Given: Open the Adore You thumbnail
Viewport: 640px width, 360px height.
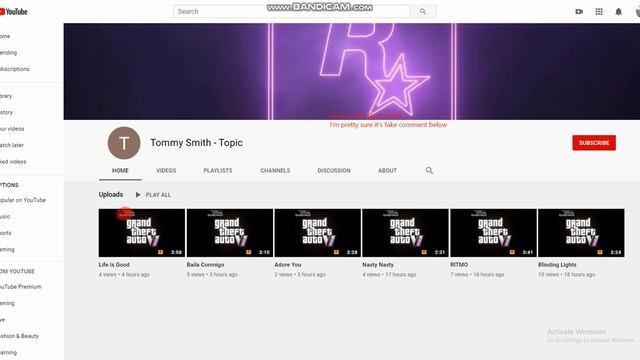Looking at the screenshot, I should coord(318,233).
